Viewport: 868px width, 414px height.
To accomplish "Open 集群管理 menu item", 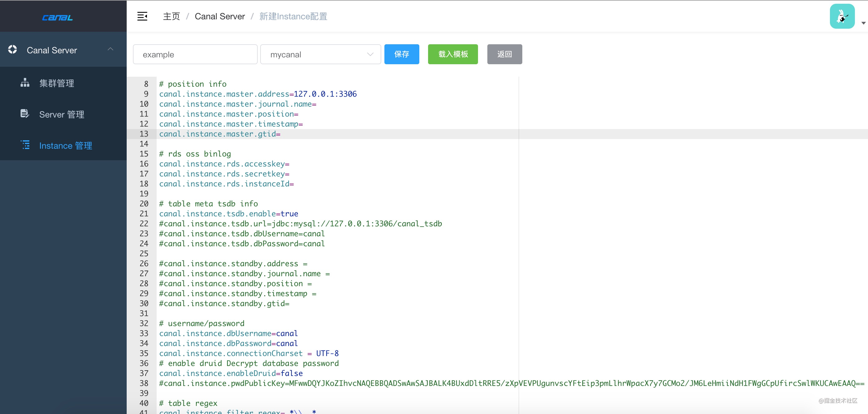I will (56, 83).
